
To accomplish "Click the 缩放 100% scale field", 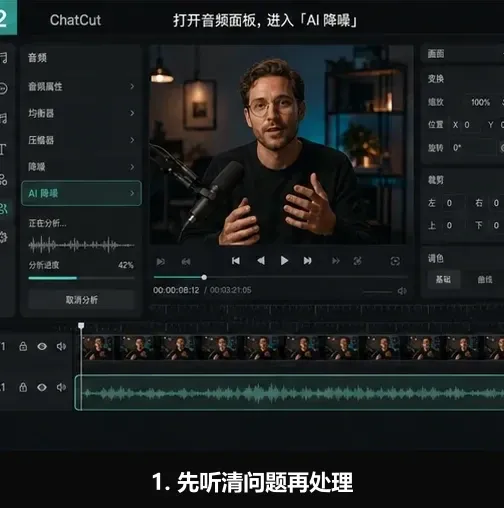I will (x=480, y=102).
